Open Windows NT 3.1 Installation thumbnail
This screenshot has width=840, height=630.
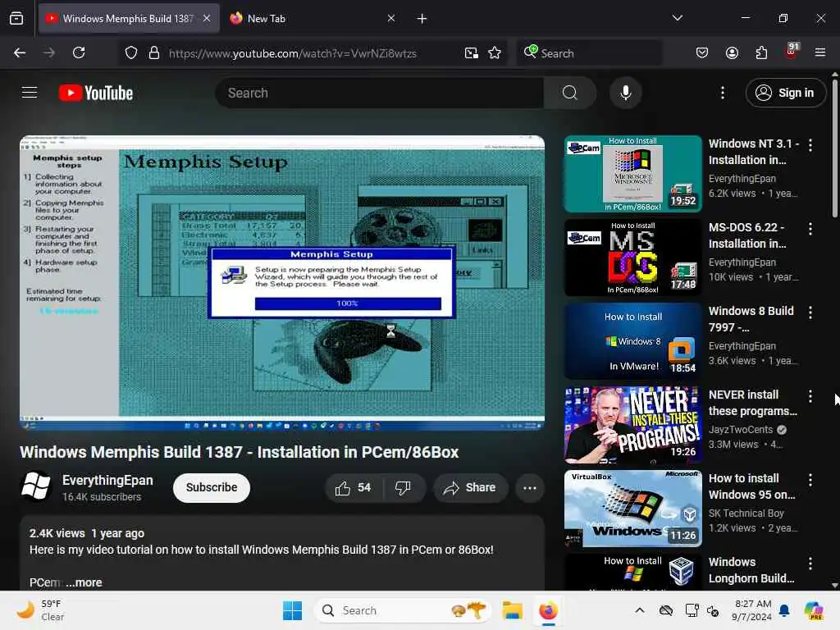click(632, 174)
